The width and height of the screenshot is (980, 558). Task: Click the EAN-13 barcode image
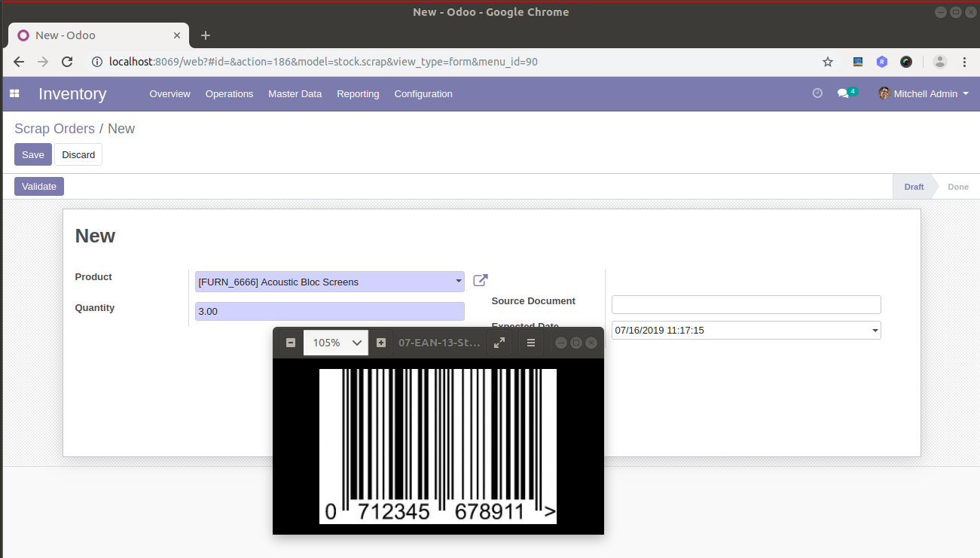click(x=438, y=447)
